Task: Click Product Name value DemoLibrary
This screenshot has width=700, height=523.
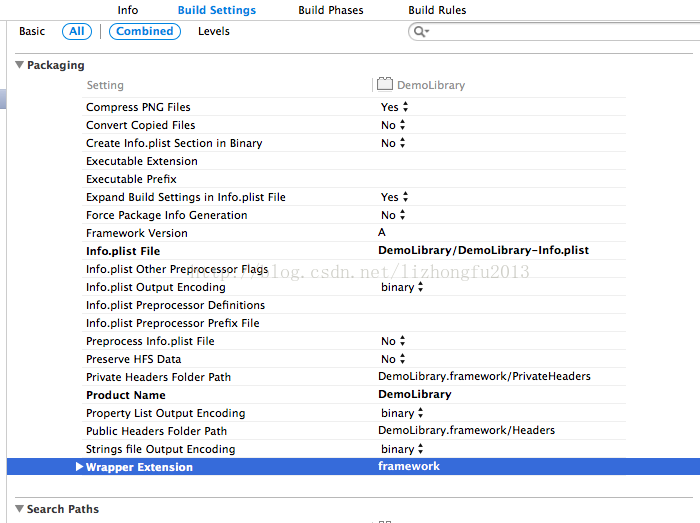Action: (x=415, y=394)
